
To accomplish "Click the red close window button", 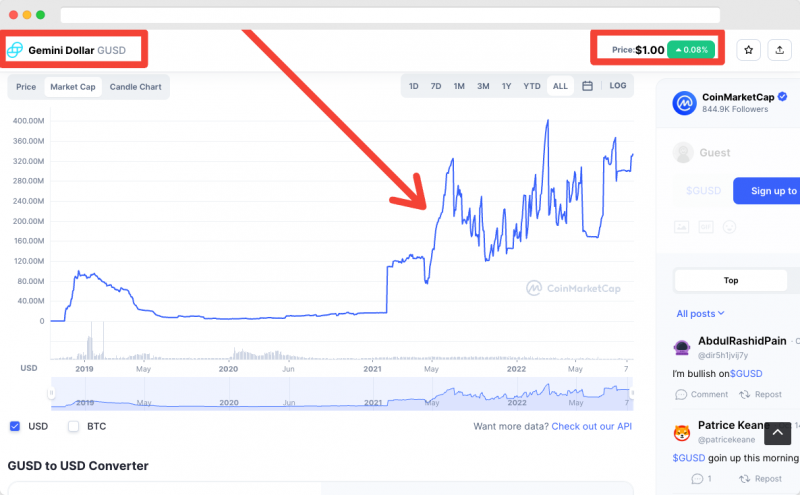I will point(14,15).
